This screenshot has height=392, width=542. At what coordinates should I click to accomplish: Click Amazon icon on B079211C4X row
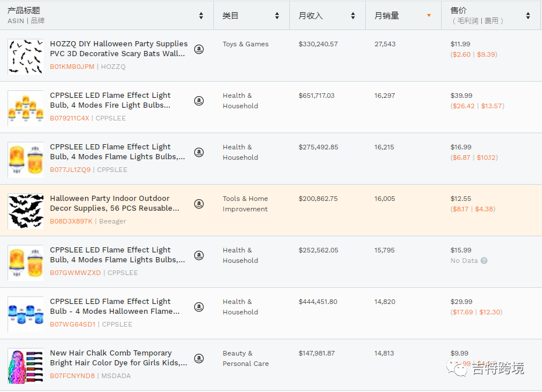pyautogui.click(x=199, y=101)
